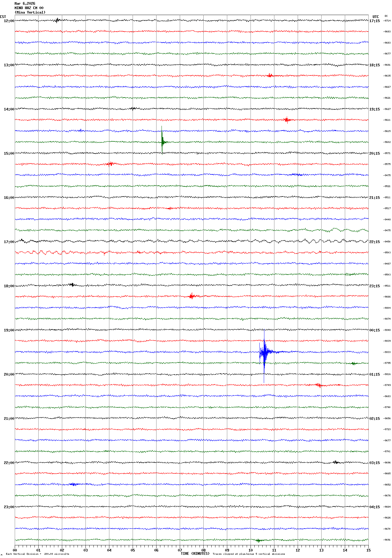Screen dimensions: 392x558
Task: Click the Traces clipped footnote text
Action: [x=249, y=554]
